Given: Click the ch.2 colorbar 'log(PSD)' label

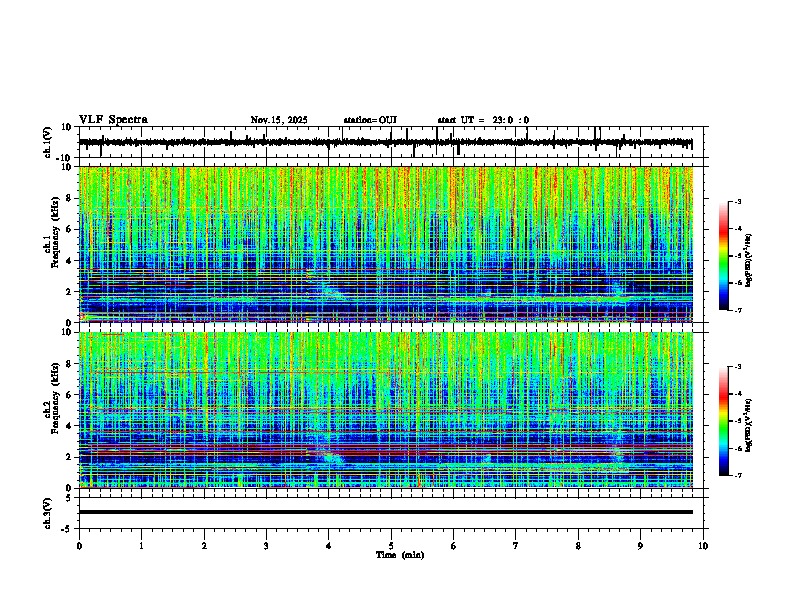Looking at the screenshot, I should [x=749, y=425].
